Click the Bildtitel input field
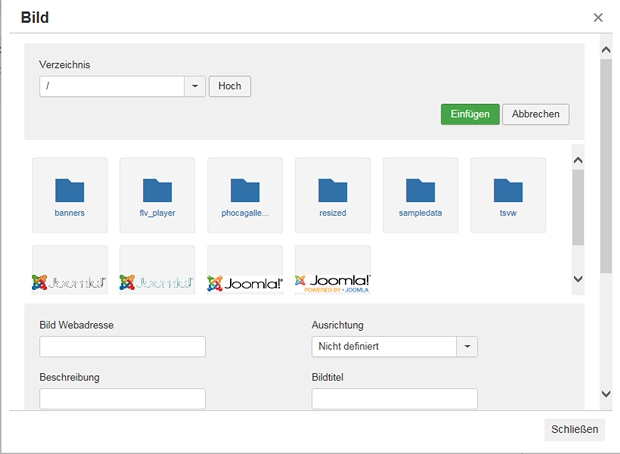The width and height of the screenshot is (620, 454). click(394, 399)
